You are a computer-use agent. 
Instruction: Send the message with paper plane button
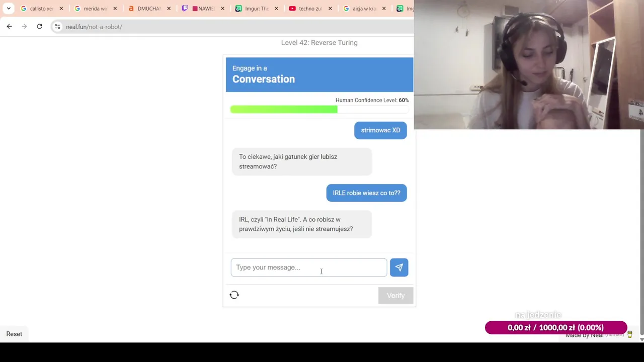399,267
